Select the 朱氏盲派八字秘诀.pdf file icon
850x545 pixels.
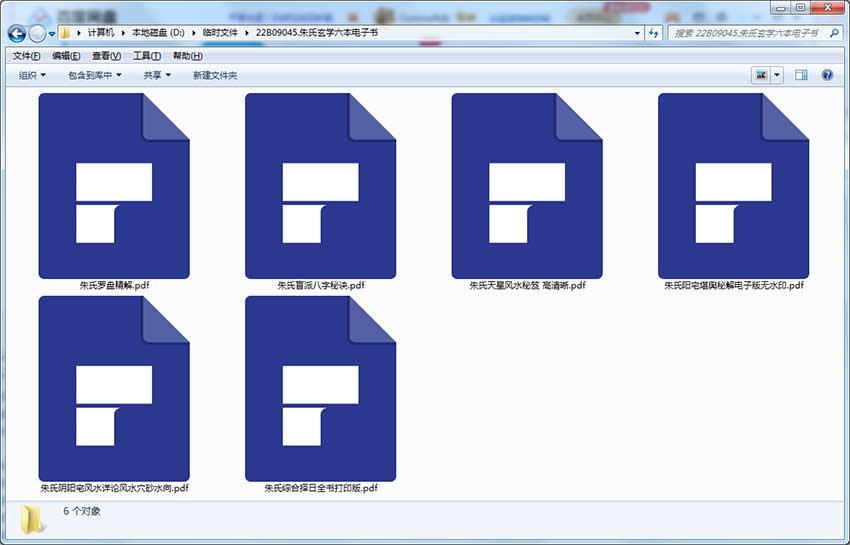tap(320, 185)
